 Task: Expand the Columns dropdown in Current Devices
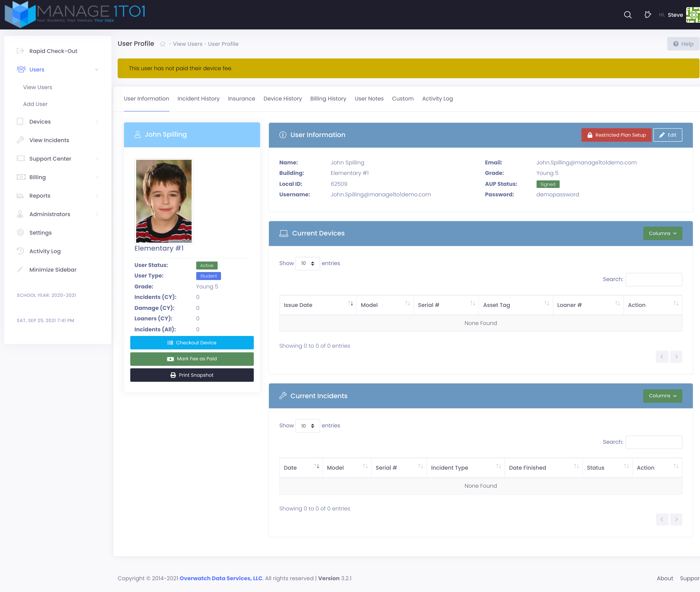click(662, 233)
